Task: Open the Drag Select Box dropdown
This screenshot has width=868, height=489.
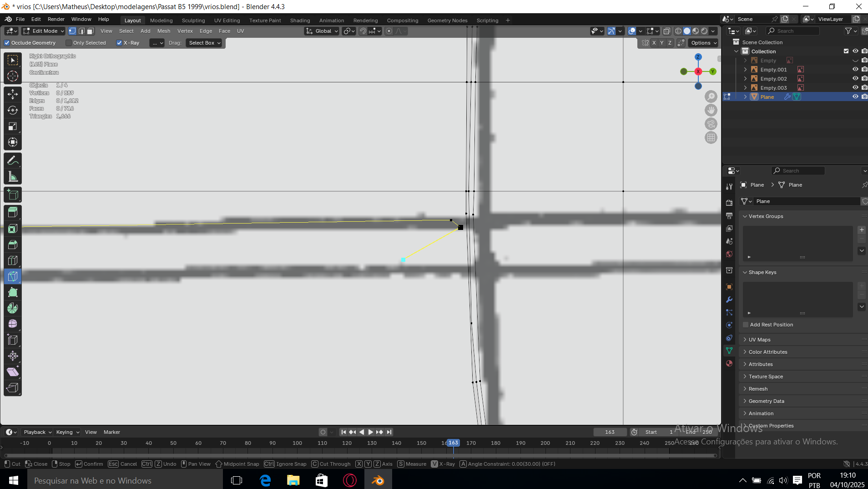Action: click(204, 43)
